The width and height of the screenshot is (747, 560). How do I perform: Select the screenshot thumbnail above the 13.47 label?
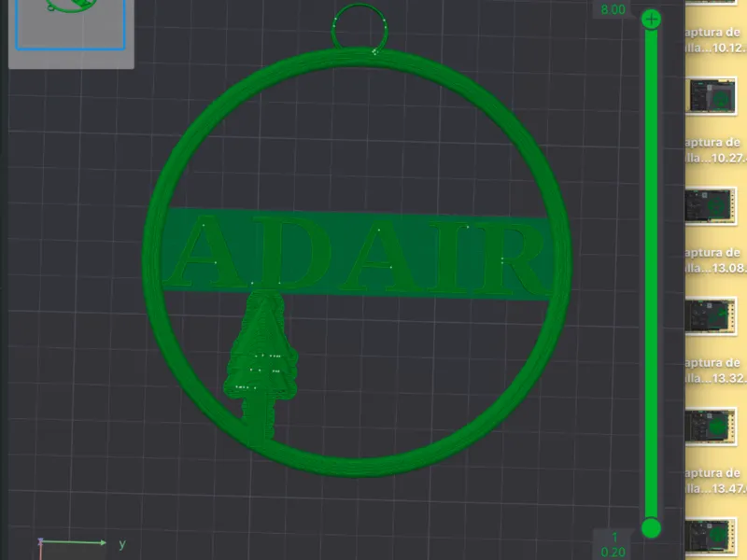point(711,427)
